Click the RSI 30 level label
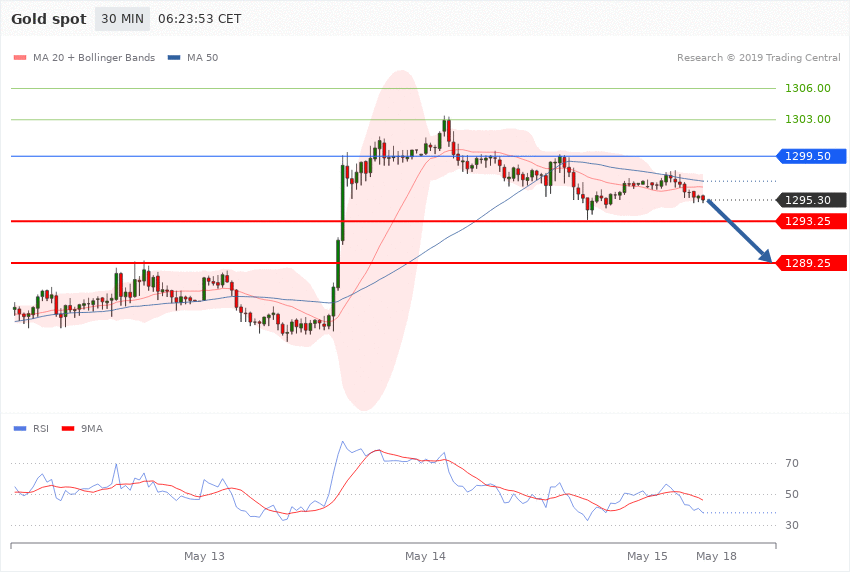The width and height of the screenshot is (850, 576). 792,525
